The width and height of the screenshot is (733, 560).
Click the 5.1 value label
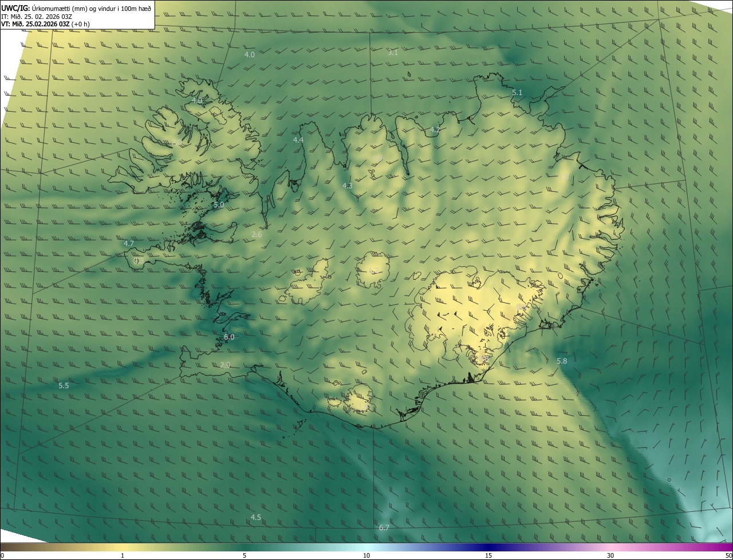point(517,92)
